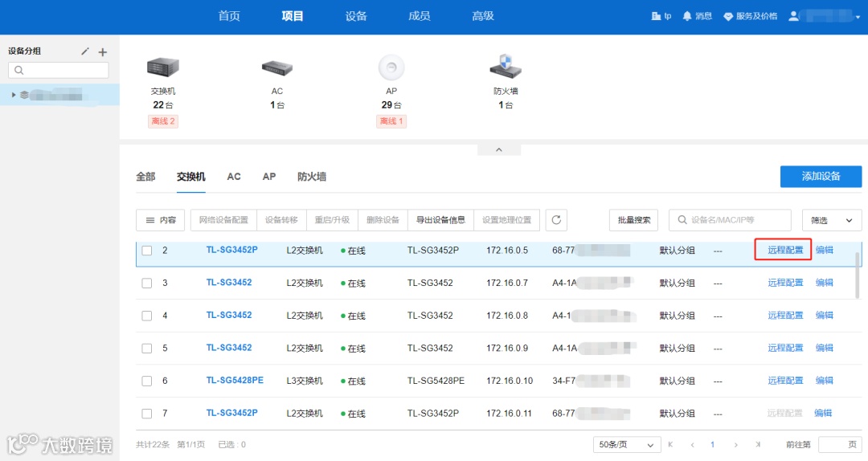The width and height of the screenshot is (868, 461).
Task: Click the AP offline 1 badge
Action: tap(391, 121)
